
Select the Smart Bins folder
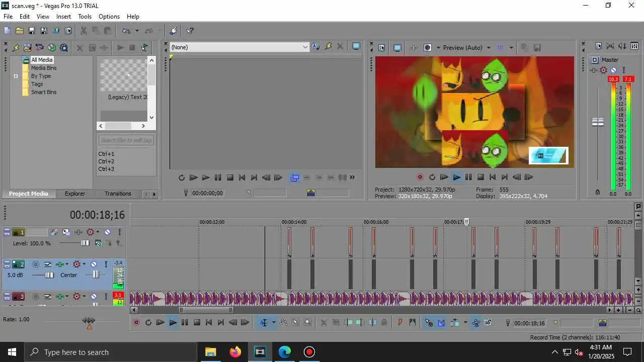pos(44,92)
